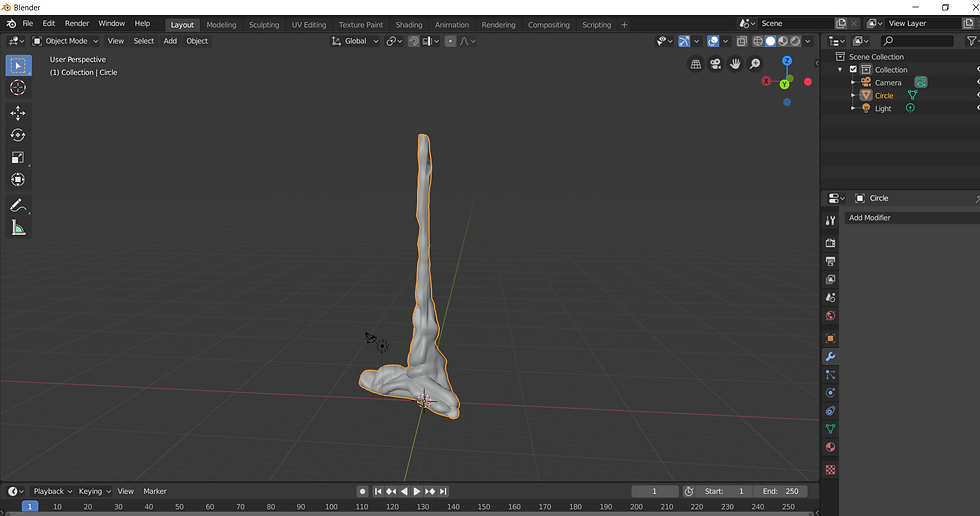Switch to camera view icon
This screenshot has width=980, height=516.
click(716, 64)
